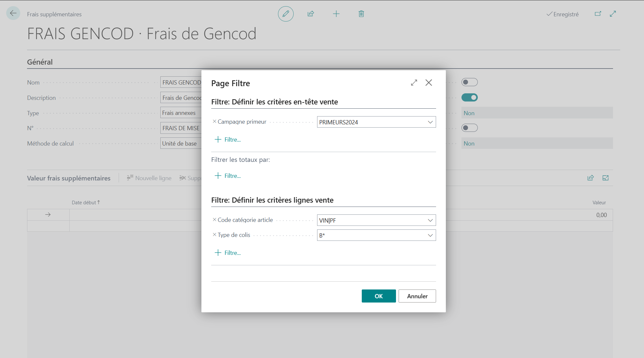Click the Enregistré status indicator

[563, 14]
